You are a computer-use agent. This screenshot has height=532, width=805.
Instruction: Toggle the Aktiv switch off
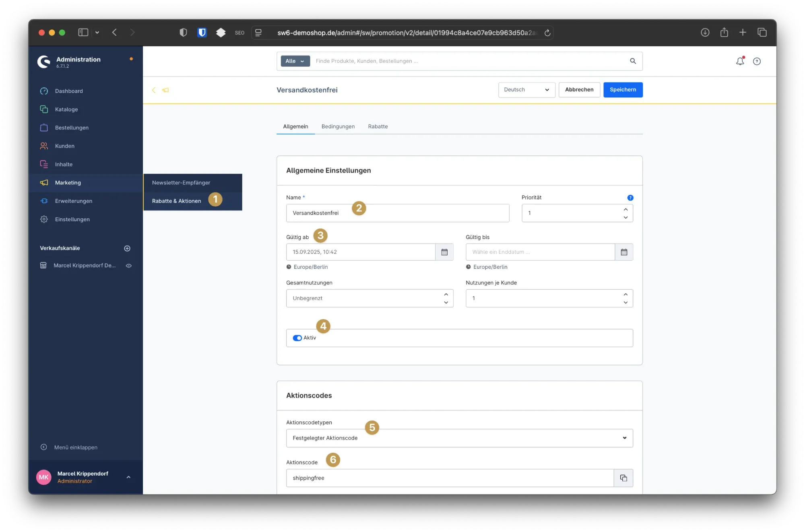point(297,338)
